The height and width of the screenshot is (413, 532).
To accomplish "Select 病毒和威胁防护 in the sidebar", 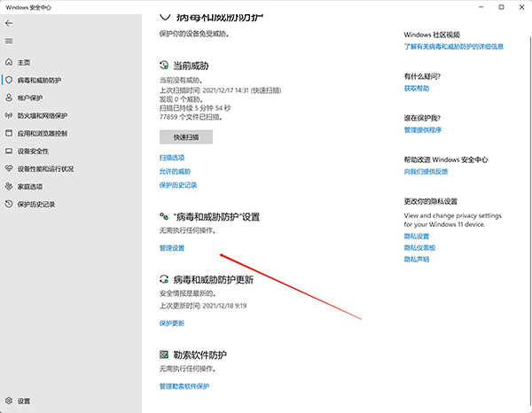I will (39, 81).
